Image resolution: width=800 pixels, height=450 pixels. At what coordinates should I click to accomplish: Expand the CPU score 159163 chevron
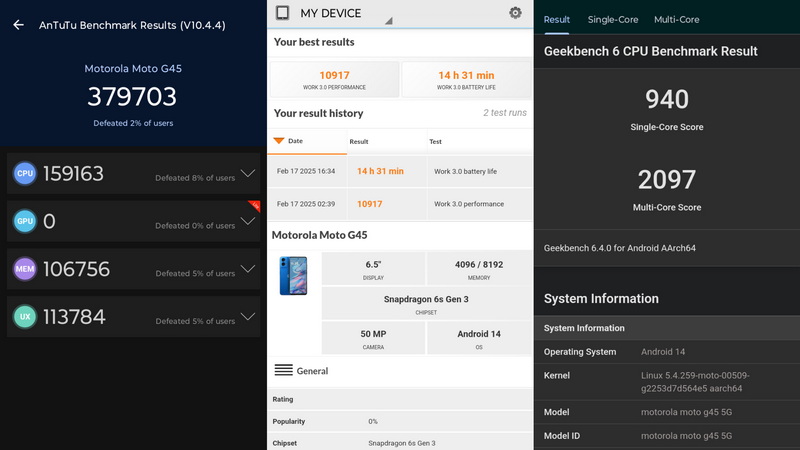[248, 173]
